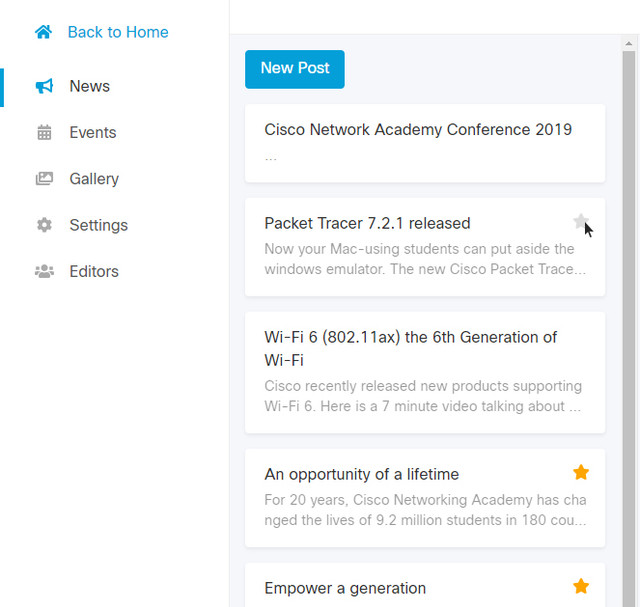
Task: Unstar the An opportunity of a lifetime post
Action: (581, 472)
